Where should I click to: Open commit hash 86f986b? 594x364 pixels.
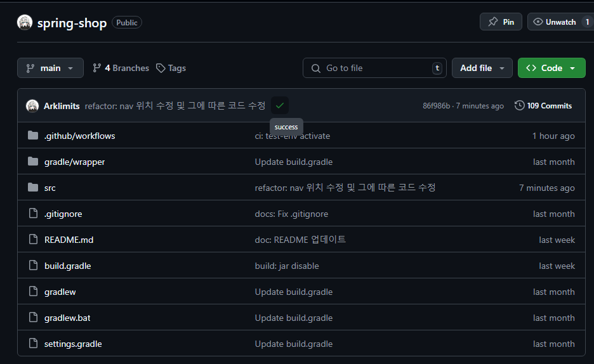(437, 106)
